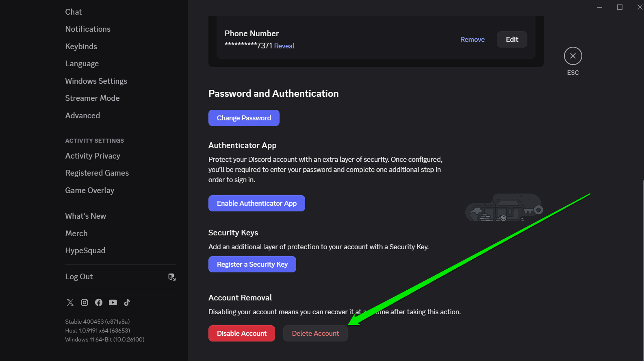
Task: Open the Game Overlay settings
Action: pyautogui.click(x=90, y=190)
